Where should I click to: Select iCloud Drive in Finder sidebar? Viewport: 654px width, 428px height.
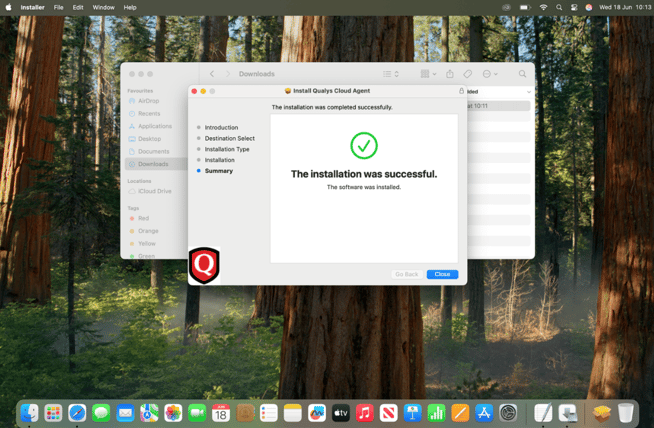coord(154,191)
